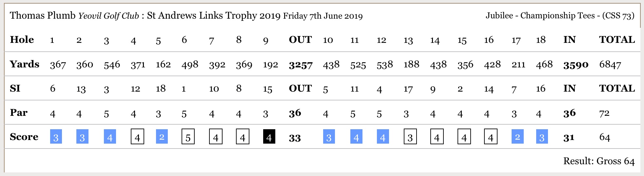644x176 pixels.
Task: Click the OUT score total 33
Action: (295, 138)
